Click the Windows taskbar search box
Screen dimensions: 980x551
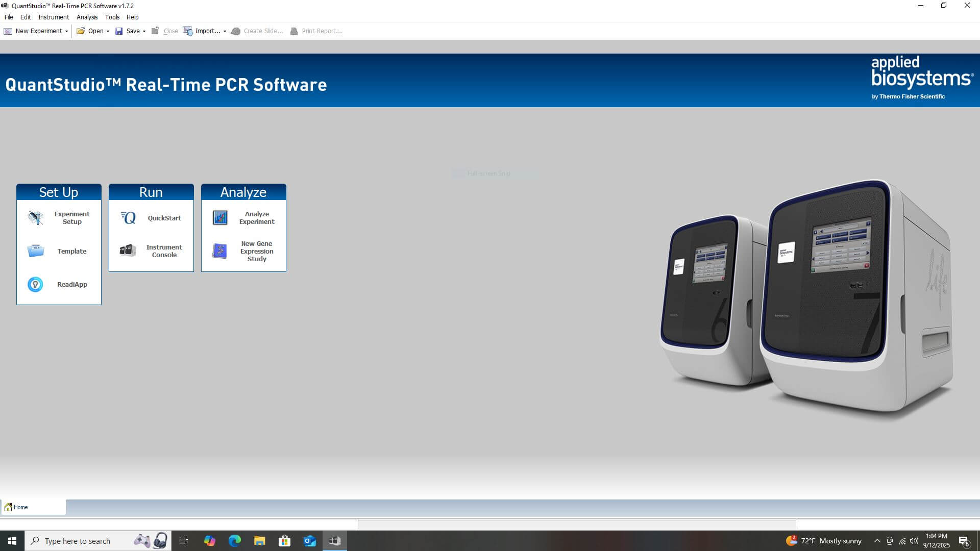pyautogui.click(x=78, y=541)
